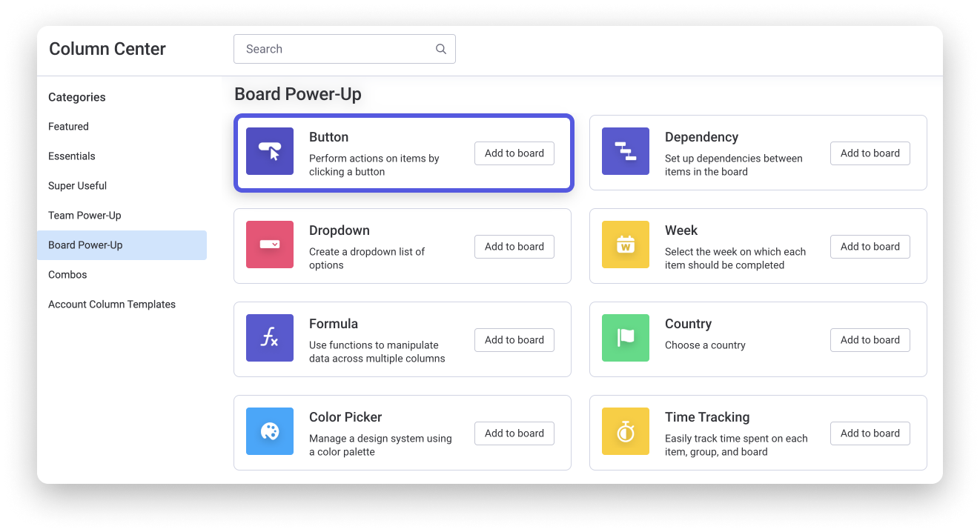
Task: Select the Team Power-Up category
Action: pyautogui.click(x=122, y=216)
